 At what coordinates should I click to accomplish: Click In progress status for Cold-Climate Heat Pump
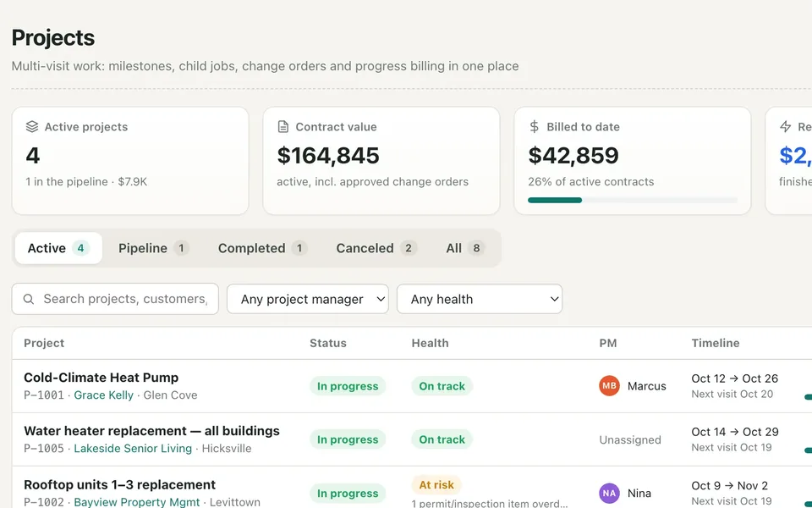click(x=348, y=386)
